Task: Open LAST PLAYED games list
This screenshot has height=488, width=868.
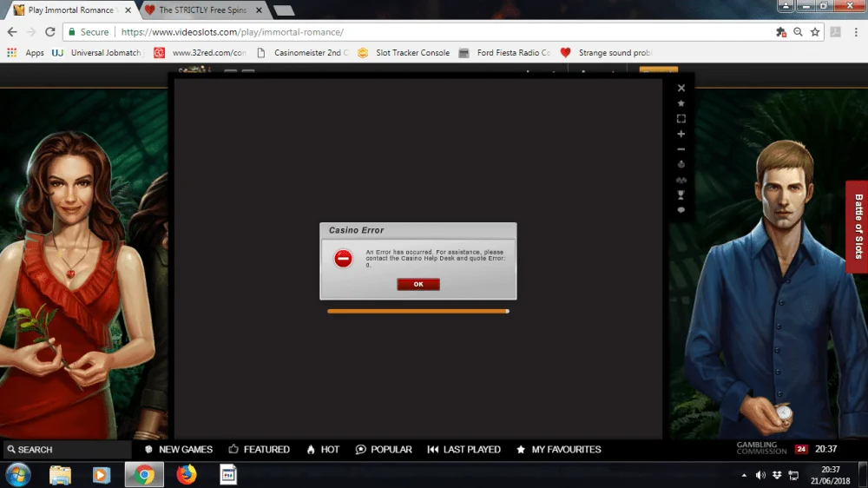Action: point(464,449)
